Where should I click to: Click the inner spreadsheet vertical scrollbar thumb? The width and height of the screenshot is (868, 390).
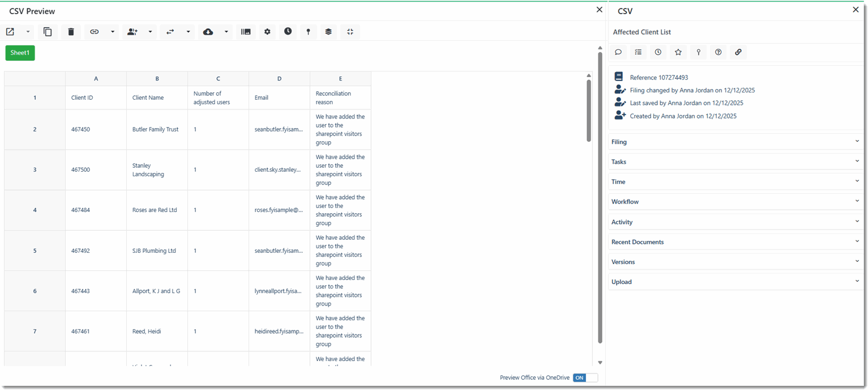589,110
